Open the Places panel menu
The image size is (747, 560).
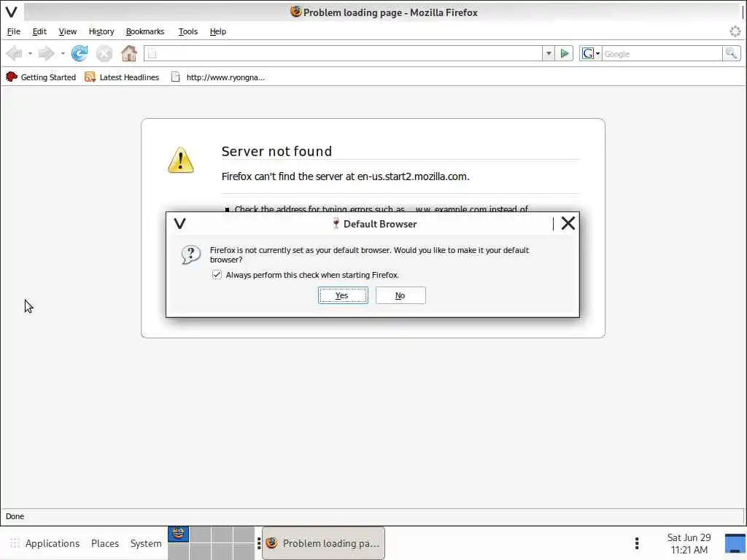coord(105,543)
